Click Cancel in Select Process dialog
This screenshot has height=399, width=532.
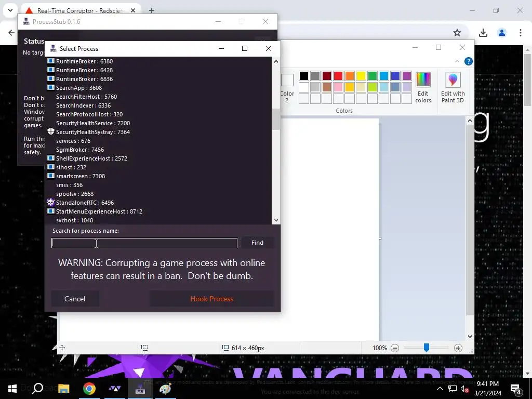[75, 299]
